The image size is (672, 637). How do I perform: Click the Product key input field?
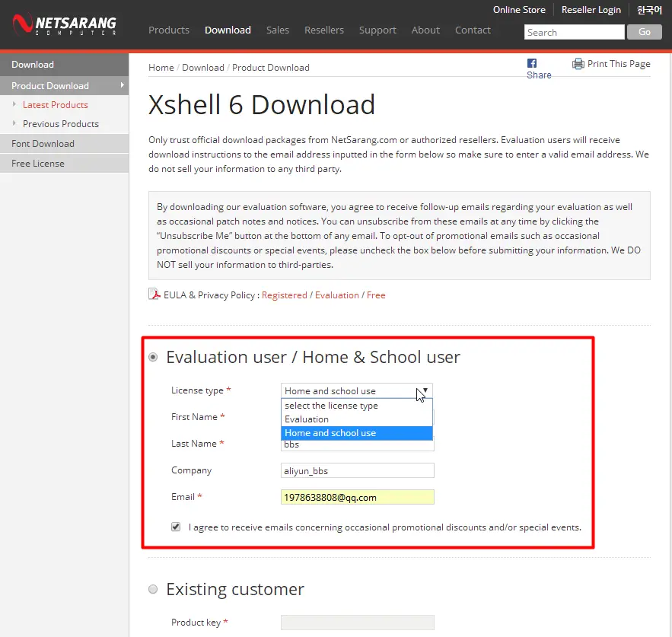[x=358, y=623]
